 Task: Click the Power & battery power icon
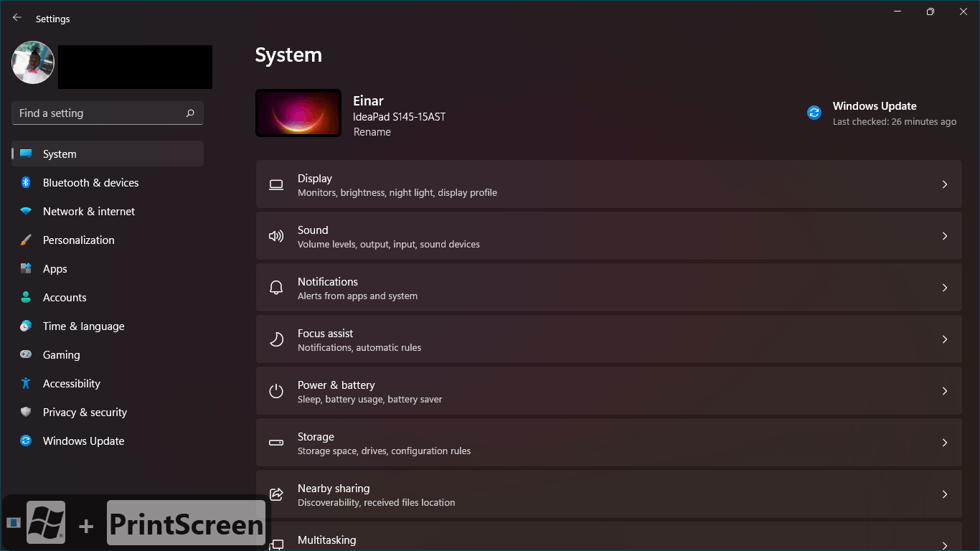click(x=276, y=391)
